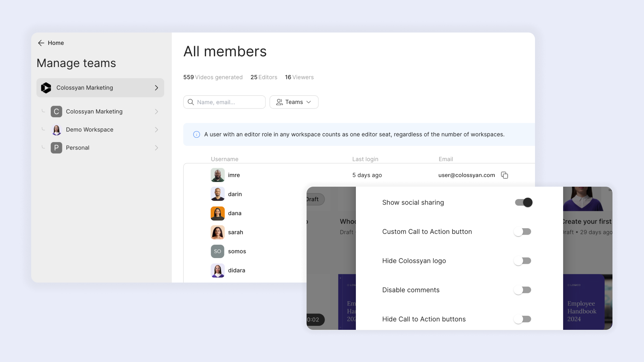Expand the Colossyan Marketing sub-workspace chevron
Viewport: 644px width, 362px height.
(156, 112)
